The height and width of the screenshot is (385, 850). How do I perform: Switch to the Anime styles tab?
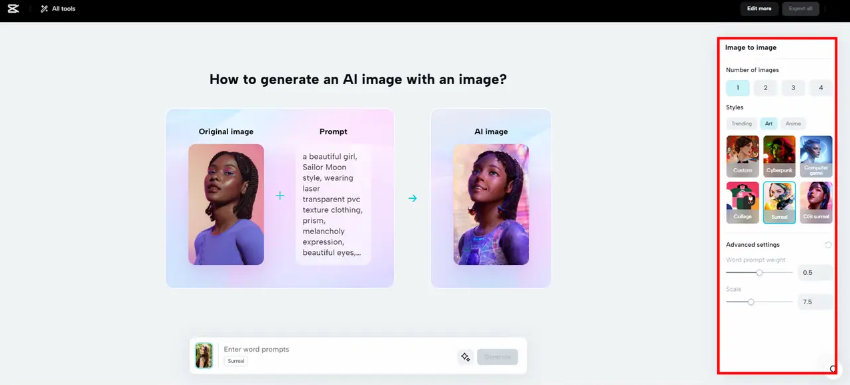pos(793,124)
